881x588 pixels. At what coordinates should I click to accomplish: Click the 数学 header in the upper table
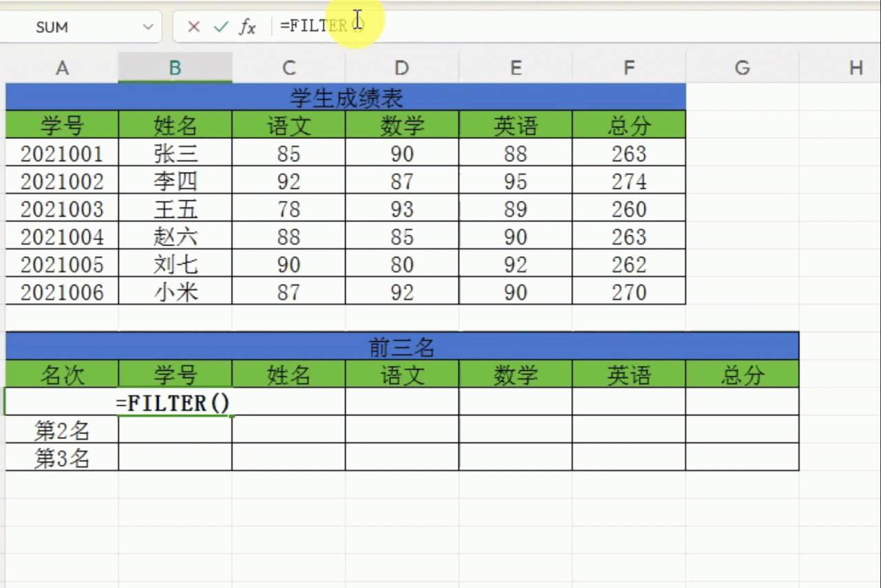[x=402, y=124]
